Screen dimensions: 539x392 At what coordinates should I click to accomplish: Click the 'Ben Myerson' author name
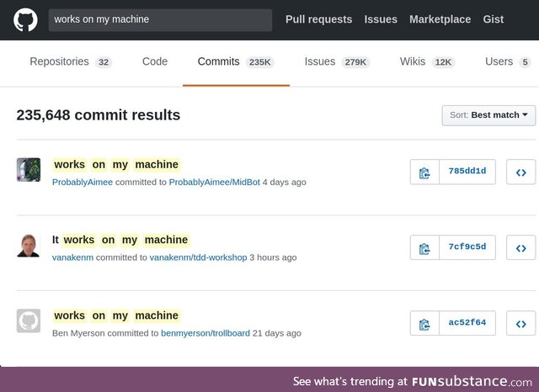point(78,333)
